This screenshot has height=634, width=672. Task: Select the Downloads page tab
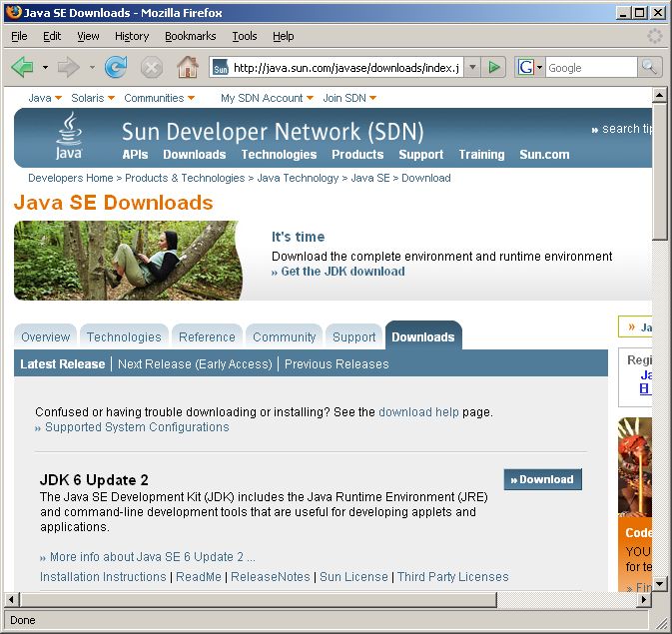point(423,336)
